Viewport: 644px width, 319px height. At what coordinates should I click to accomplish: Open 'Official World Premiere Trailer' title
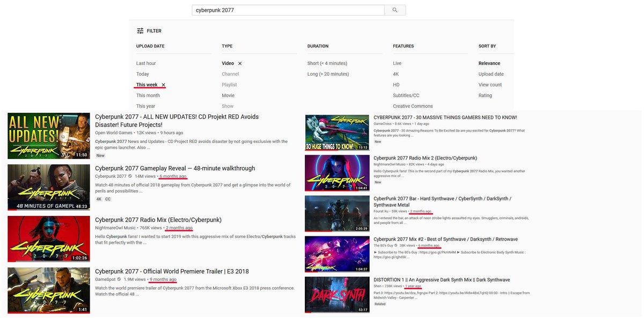pos(172,272)
